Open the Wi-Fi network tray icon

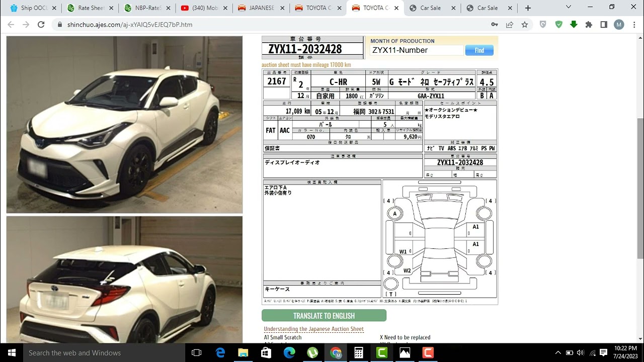coord(593,353)
